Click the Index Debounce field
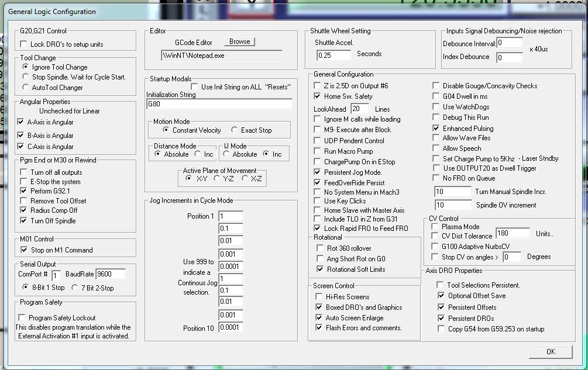This screenshot has height=370, width=588. tap(510, 57)
